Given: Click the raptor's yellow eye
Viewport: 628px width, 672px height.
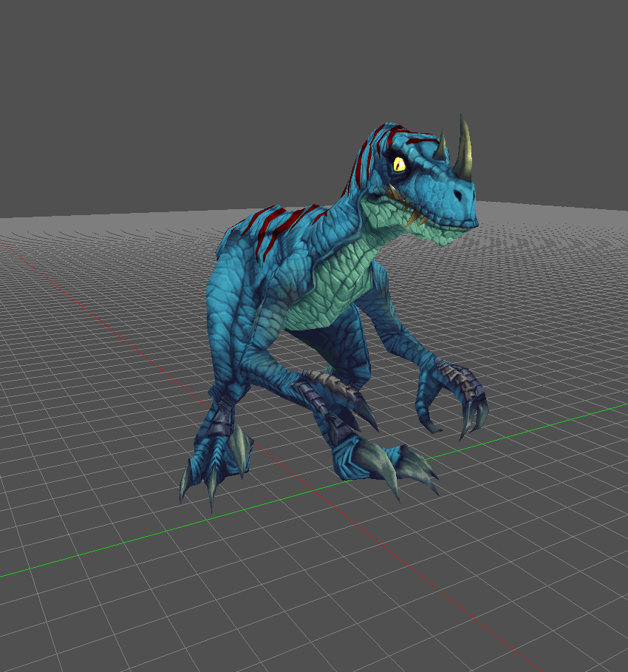Looking at the screenshot, I should coord(399,164).
